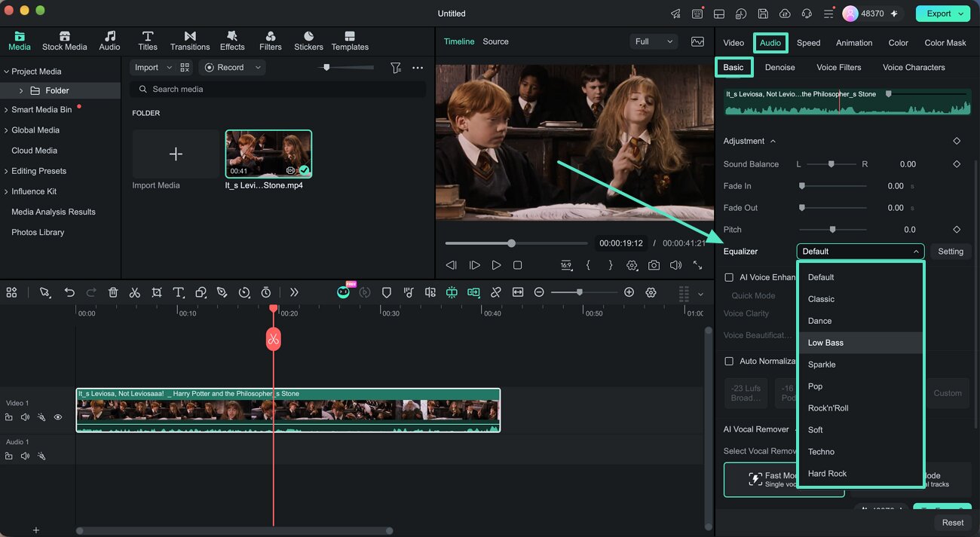Image resolution: width=980 pixels, height=537 pixels.
Task: Check the Auto Normalization box
Action: [x=729, y=361]
